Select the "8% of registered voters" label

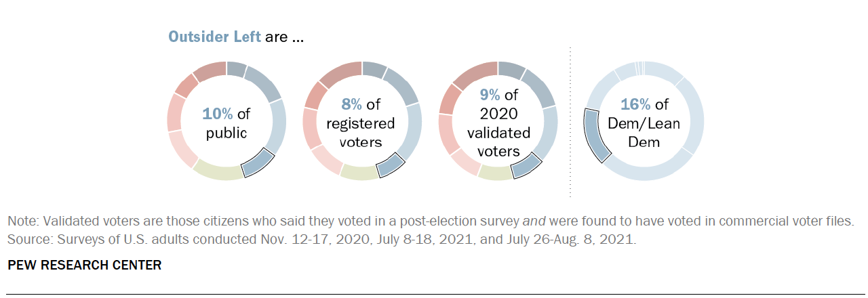(x=361, y=123)
